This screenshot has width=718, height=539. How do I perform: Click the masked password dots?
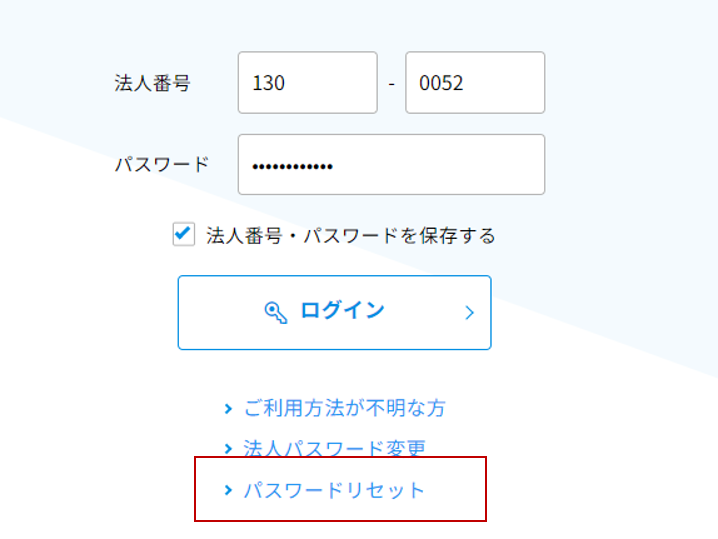point(293,167)
